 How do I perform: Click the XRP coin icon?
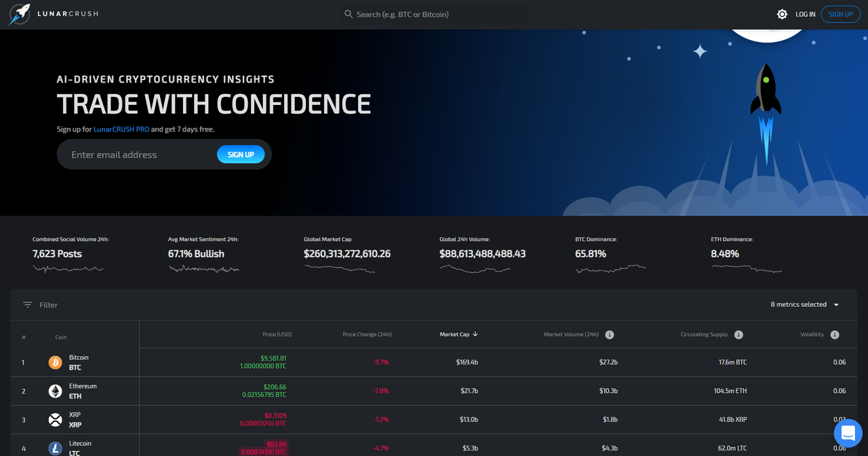point(55,420)
